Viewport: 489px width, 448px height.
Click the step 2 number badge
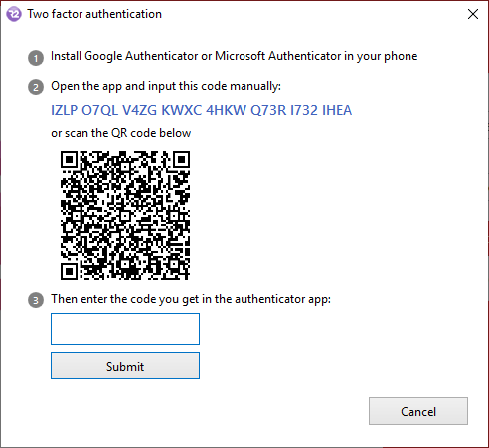pyautogui.click(x=36, y=87)
